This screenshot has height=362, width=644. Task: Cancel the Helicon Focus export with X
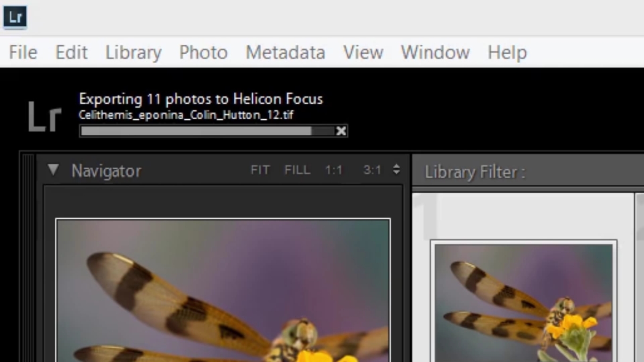click(x=341, y=131)
